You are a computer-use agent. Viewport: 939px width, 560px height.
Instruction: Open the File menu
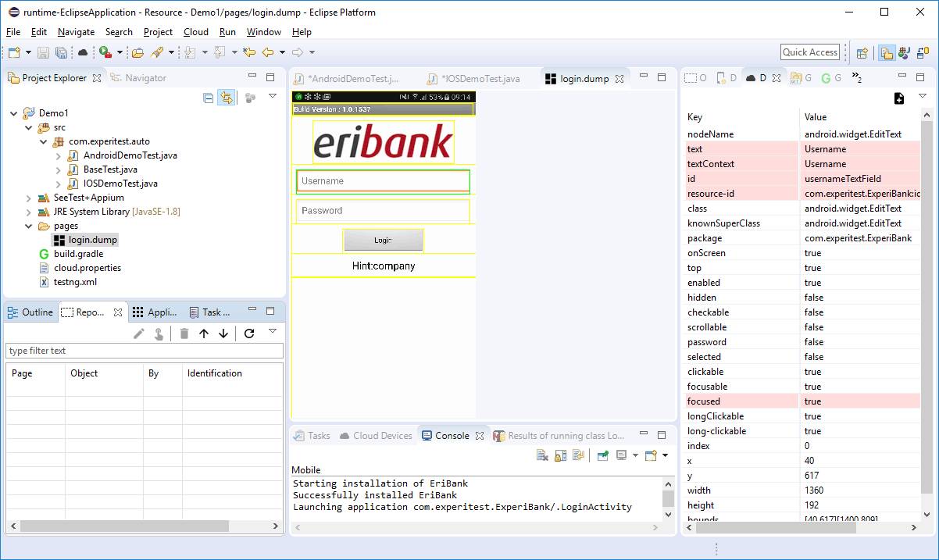(13, 32)
